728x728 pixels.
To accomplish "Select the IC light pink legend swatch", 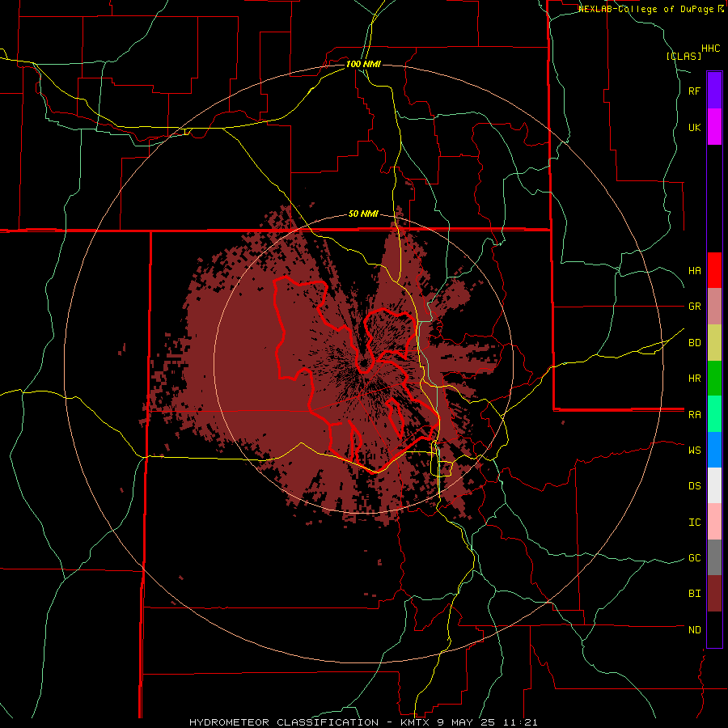I will coord(714,522).
